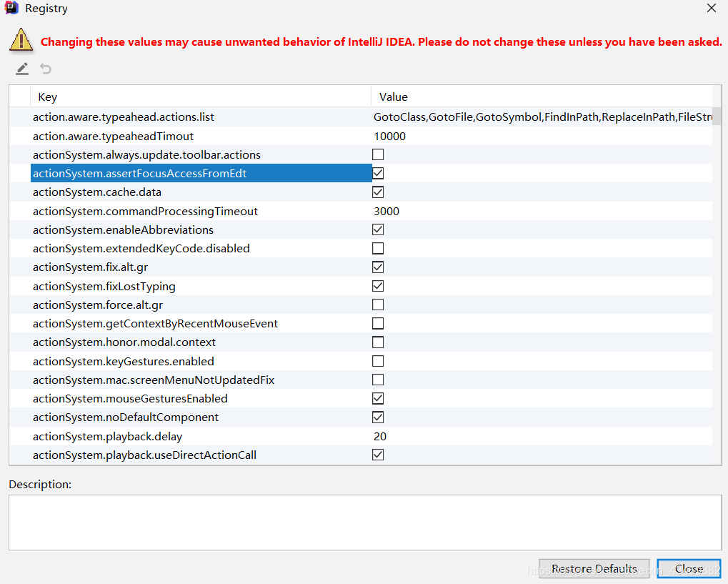
Task: Click the Revert undo arrow icon
Action: 46,69
